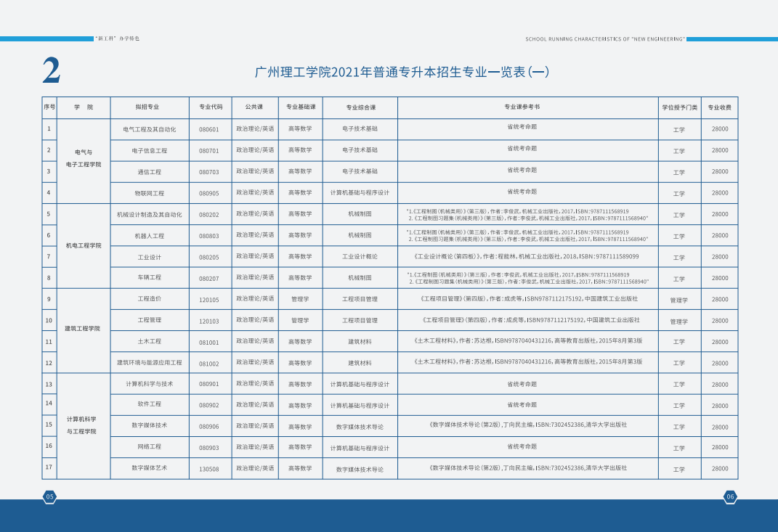Select the 专业代码 column header
This screenshot has width=778, height=532.
pyautogui.click(x=211, y=107)
